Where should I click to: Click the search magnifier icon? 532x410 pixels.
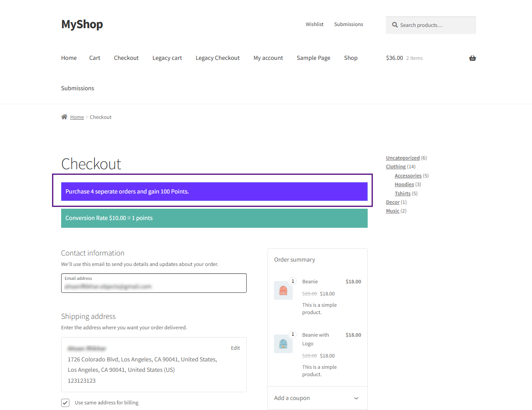coord(395,25)
